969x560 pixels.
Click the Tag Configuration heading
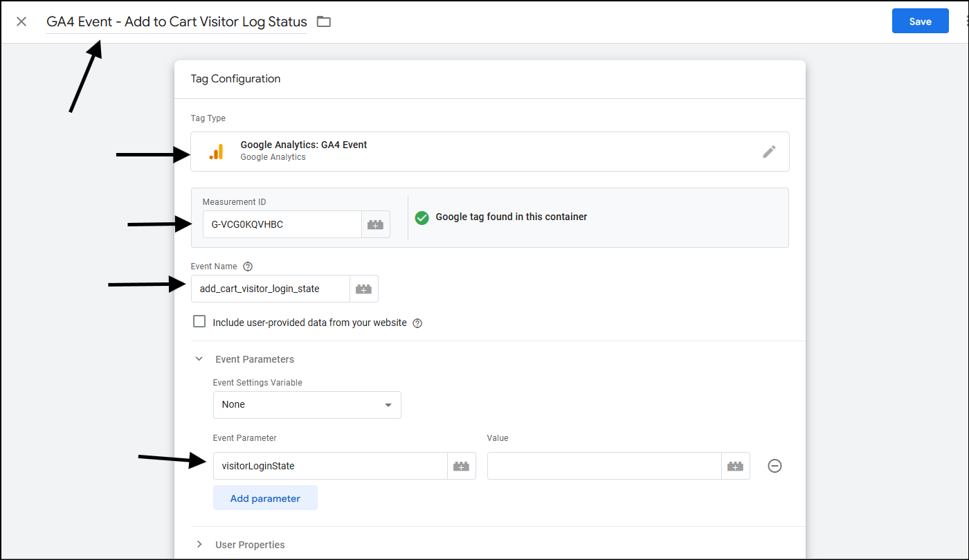point(235,79)
